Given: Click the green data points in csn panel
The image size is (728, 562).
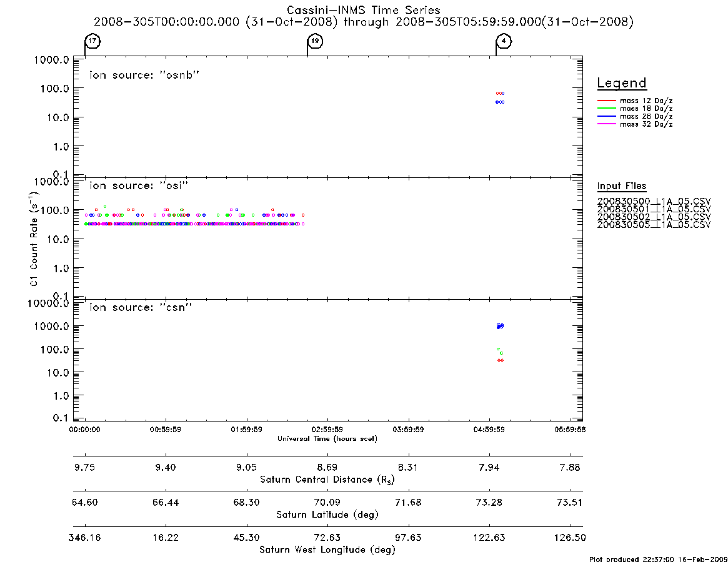Looking at the screenshot, I should pos(499,351).
